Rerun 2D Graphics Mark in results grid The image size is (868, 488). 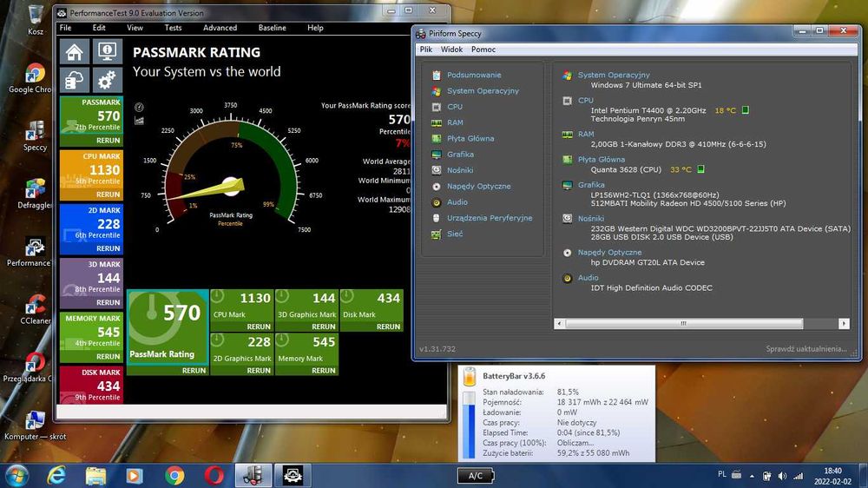pyautogui.click(x=259, y=371)
